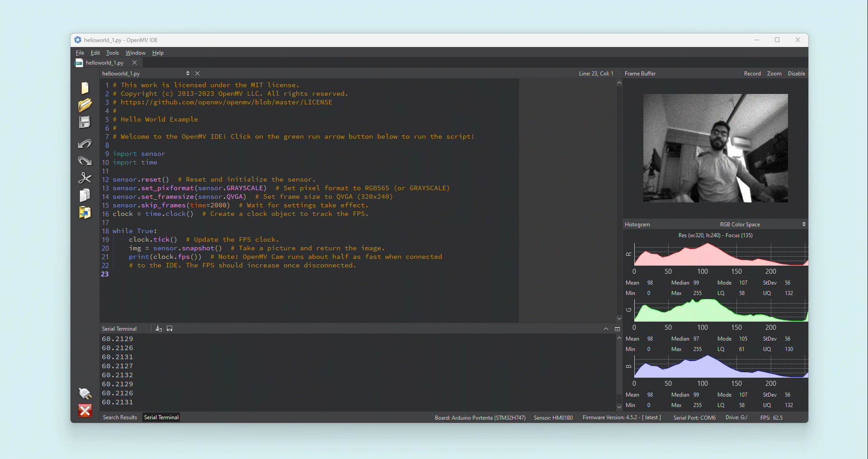Click Disable in the Frame Buffer
Screen dimensions: 868x459
[796, 73]
